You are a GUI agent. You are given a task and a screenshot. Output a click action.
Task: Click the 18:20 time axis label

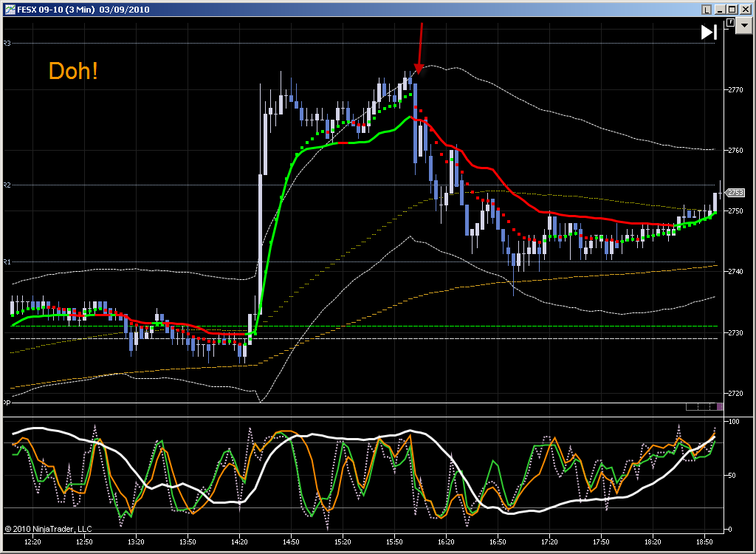[x=653, y=542]
